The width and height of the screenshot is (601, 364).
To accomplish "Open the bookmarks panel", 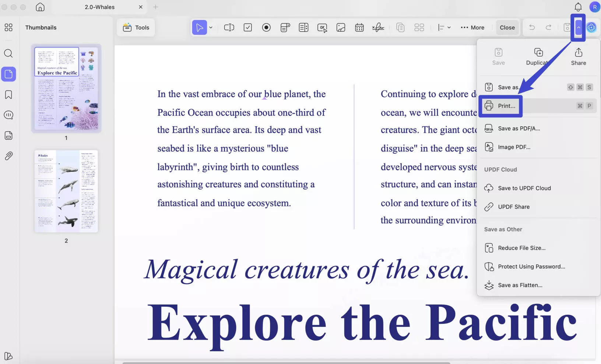I will click(8, 95).
